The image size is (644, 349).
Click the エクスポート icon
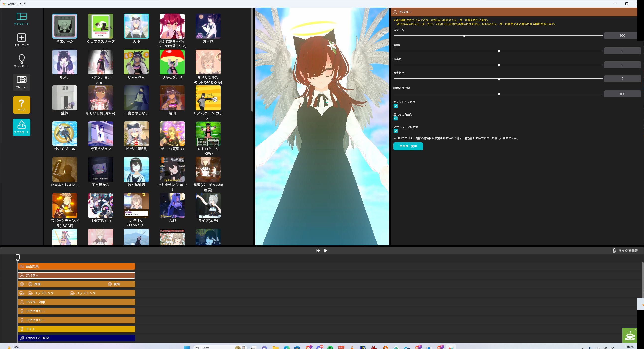(21, 127)
